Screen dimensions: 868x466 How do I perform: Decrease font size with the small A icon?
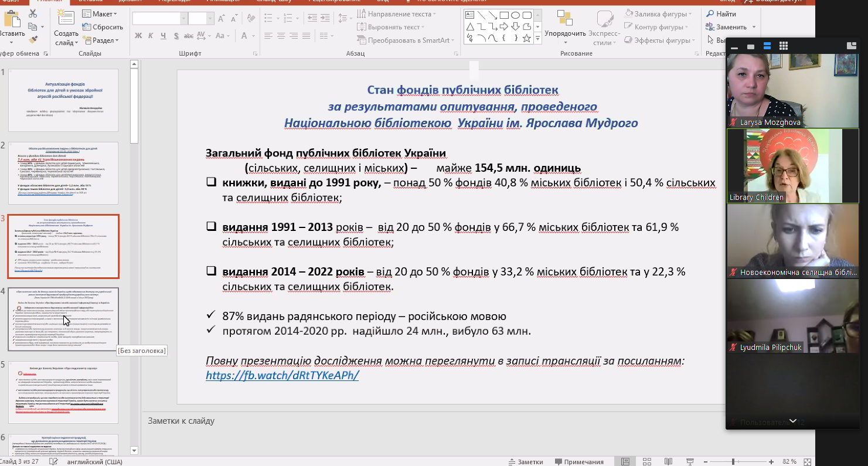pyautogui.click(x=234, y=19)
